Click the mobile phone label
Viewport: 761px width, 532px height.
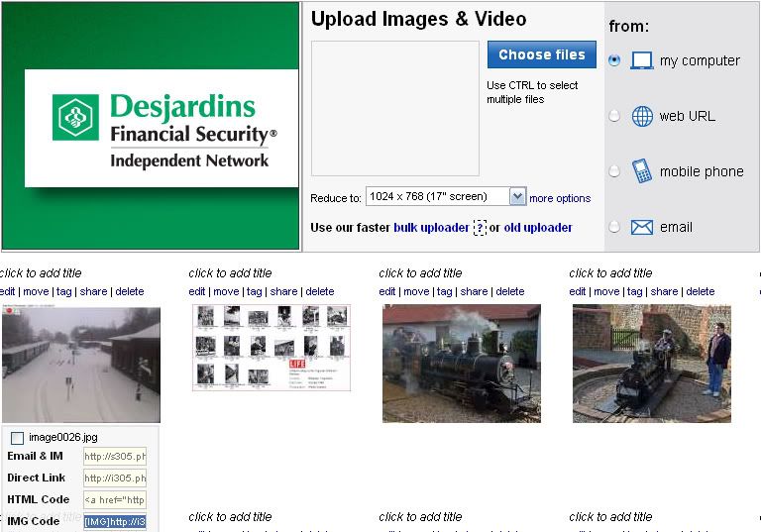point(702,171)
